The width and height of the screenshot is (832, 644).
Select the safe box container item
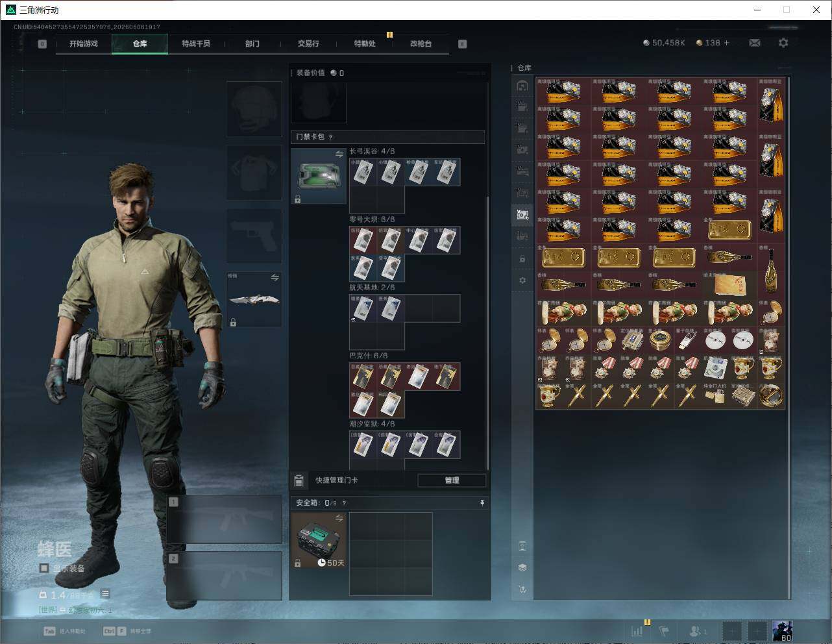318,540
